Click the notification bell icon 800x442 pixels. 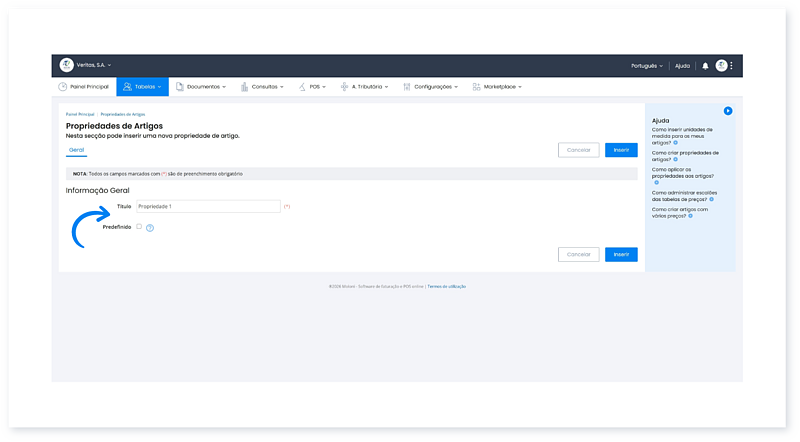click(705, 66)
